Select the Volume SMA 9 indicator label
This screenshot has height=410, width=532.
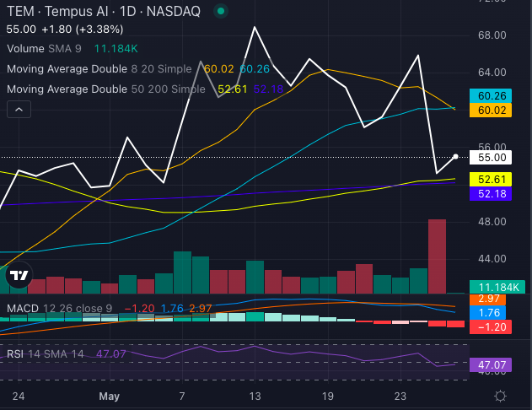[44, 49]
